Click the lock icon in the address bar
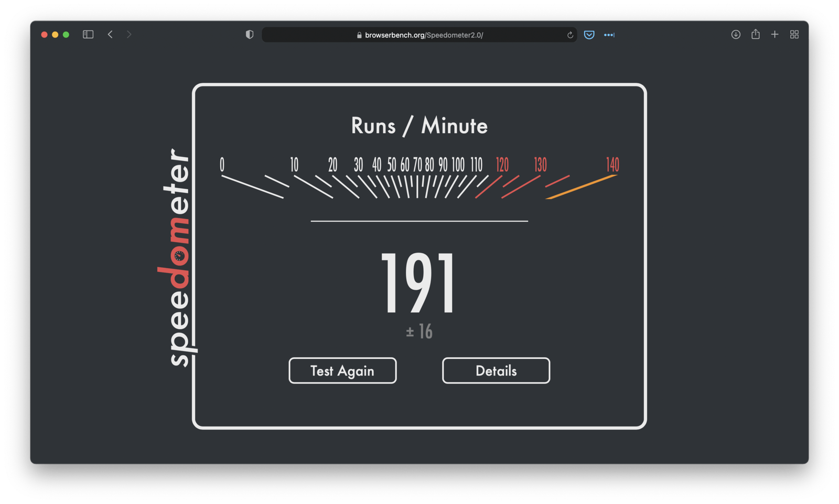 (x=359, y=35)
